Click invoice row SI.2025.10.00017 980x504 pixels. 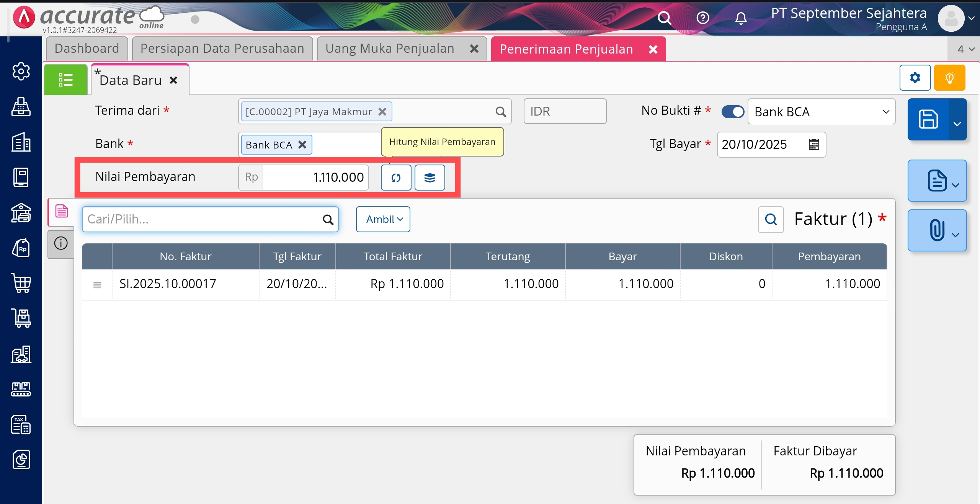point(168,284)
